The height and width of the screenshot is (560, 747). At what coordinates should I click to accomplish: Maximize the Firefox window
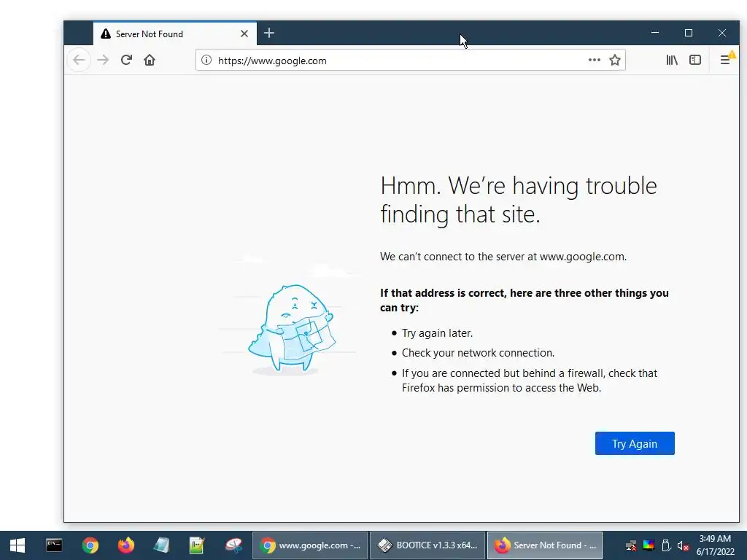tap(689, 33)
